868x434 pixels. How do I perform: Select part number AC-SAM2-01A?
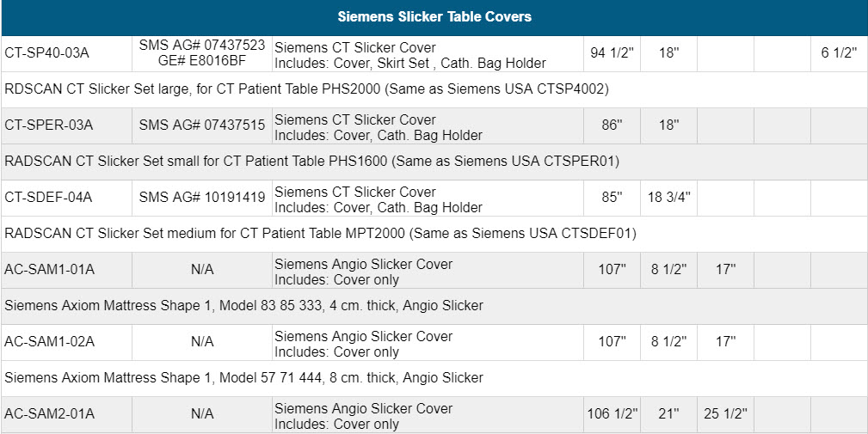[x=49, y=415]
